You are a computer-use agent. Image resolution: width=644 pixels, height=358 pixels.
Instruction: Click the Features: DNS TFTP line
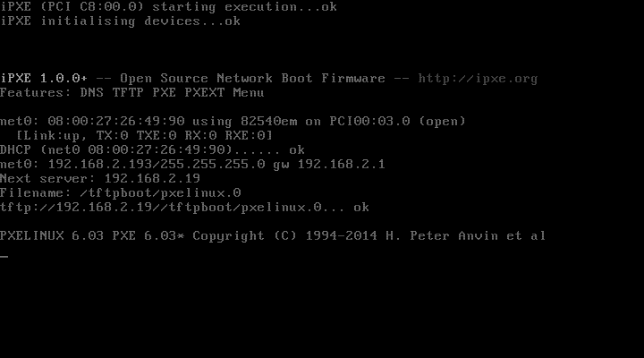pos(131,92)
